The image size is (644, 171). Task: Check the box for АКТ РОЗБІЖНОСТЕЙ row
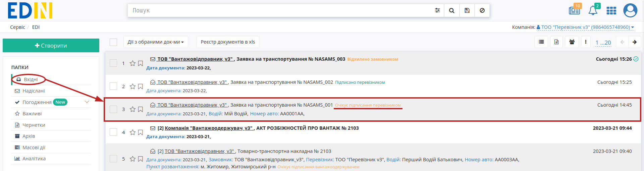click(113, 132)
